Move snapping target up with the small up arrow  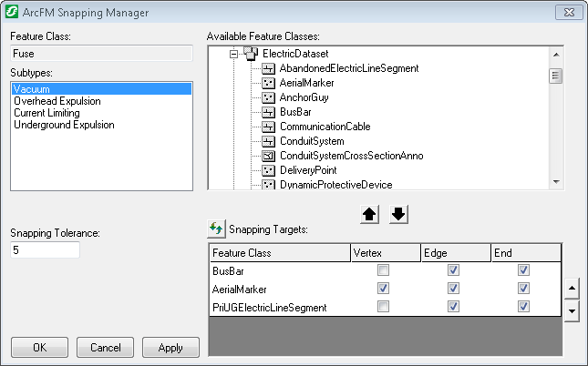click(572, 288)
